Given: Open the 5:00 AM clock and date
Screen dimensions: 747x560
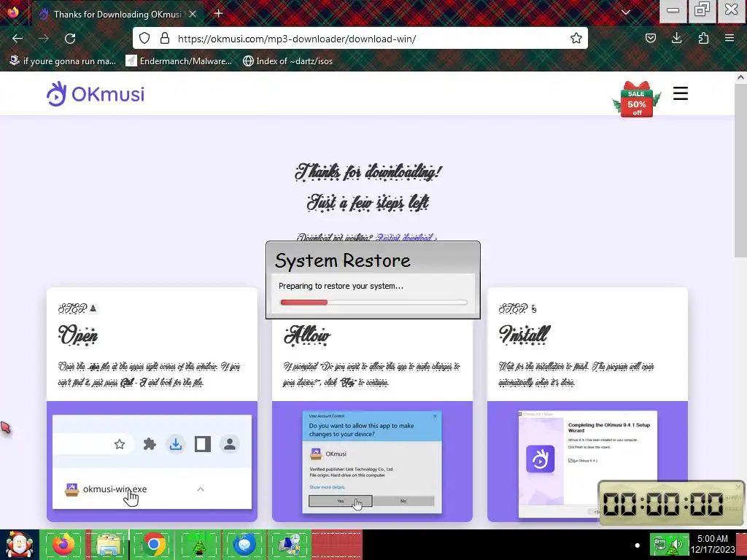Looking at the screenshot, I should 713,544.
